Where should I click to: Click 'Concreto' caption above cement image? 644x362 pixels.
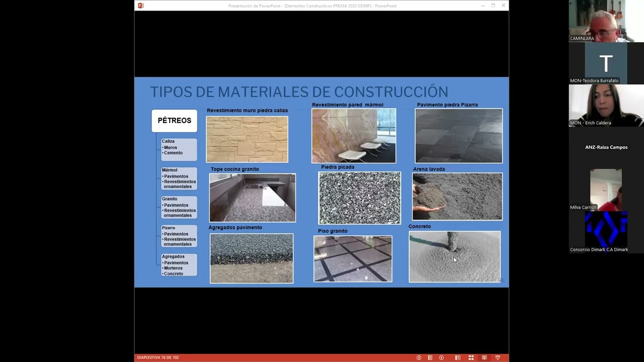[420, 226]
